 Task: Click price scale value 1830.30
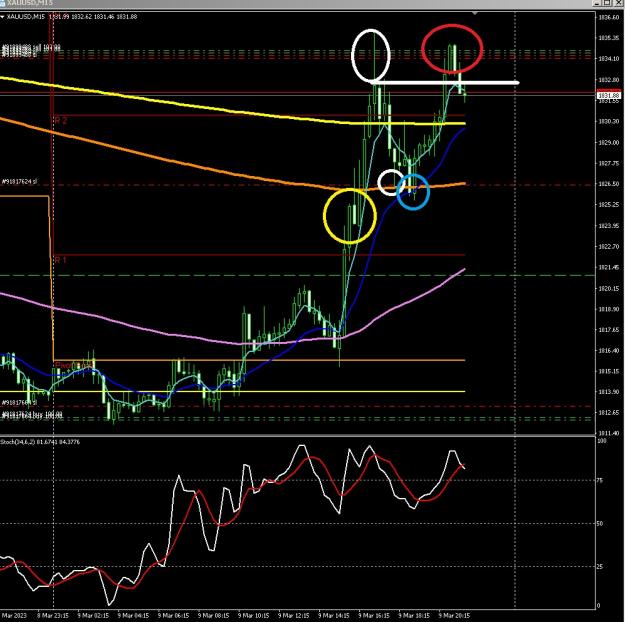click(x=608, y=121)
